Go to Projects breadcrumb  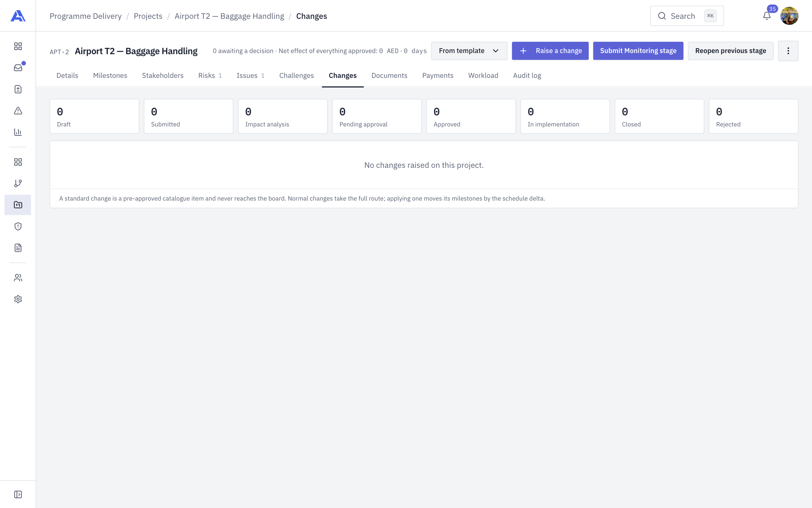tap(148, 16)
